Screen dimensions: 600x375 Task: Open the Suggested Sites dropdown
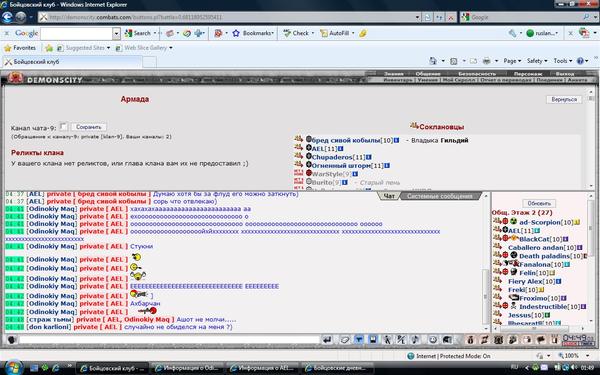point(108,48)
